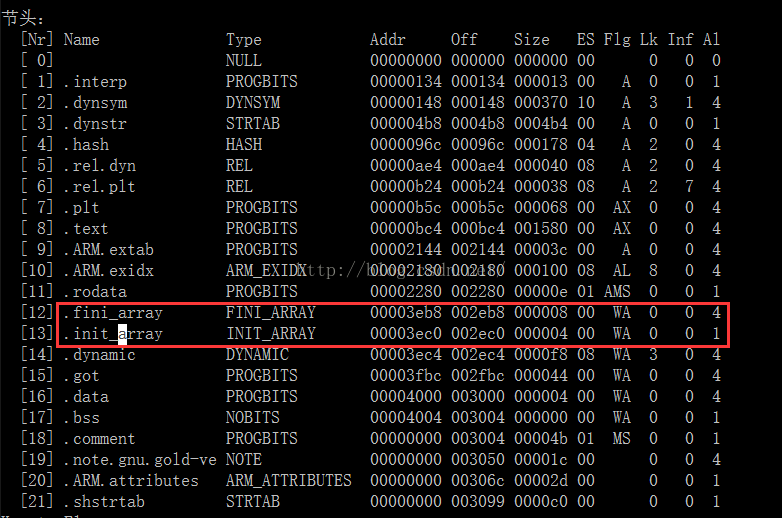The width and height of the screenshot is (782, 518).
Task: Click the Off column header
Action: pyautogui.click(x=464, y=39)
